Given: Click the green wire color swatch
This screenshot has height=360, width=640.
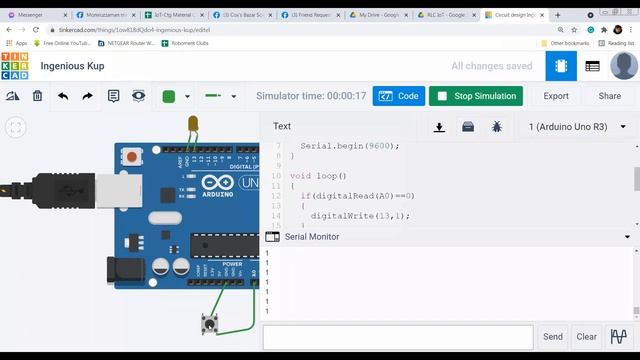Looking at the screenshot, I should tap(169, 97).
